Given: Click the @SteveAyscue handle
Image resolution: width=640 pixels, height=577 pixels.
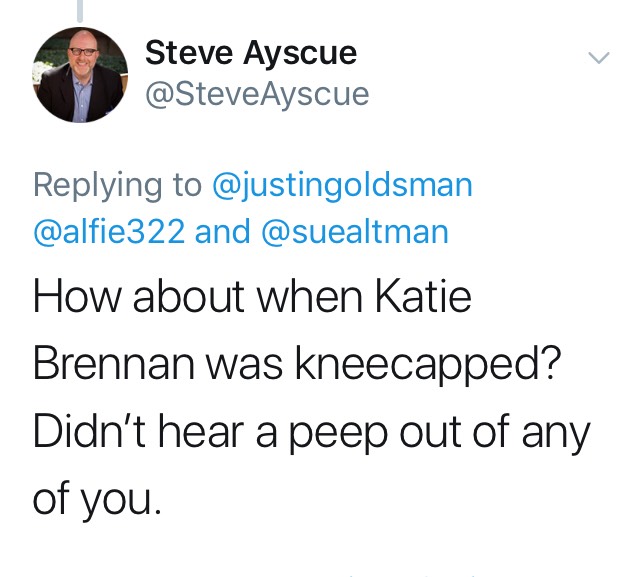Looking at the screenshot, I should (x=257, y=94).
